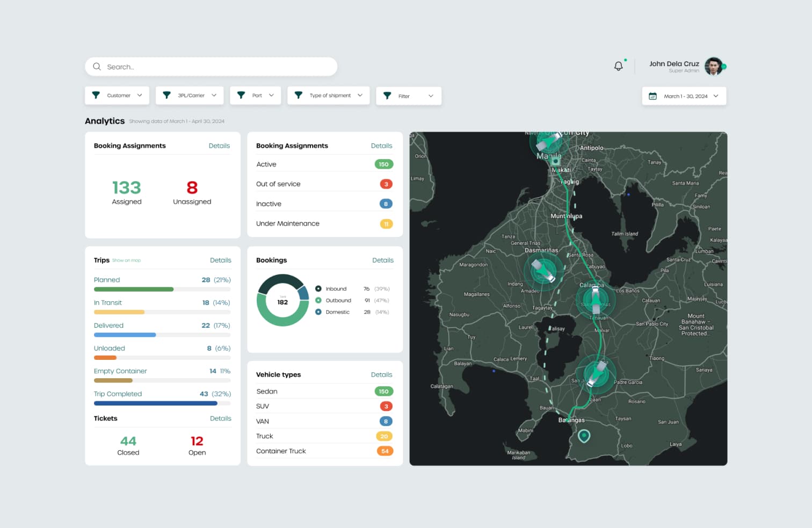
Task: Select the truck marker near Manila
Action: coord(548,142)
